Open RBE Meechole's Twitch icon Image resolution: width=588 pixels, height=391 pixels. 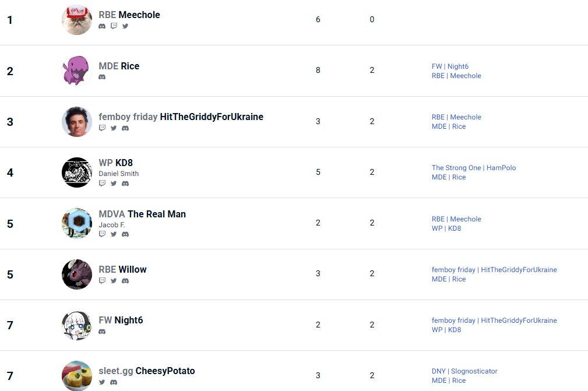(114, 26)
